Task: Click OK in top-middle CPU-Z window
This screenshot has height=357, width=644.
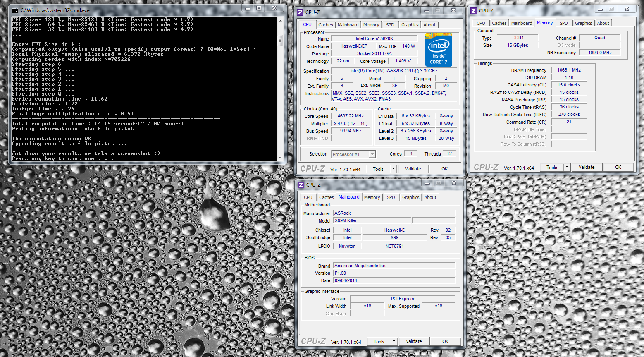Action: point(444,169)
